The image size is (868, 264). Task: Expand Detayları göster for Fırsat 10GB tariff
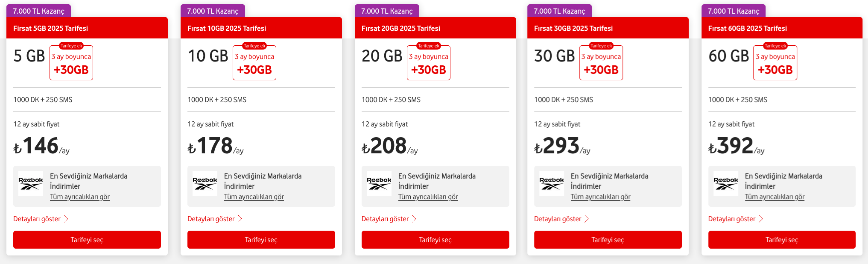215,219
